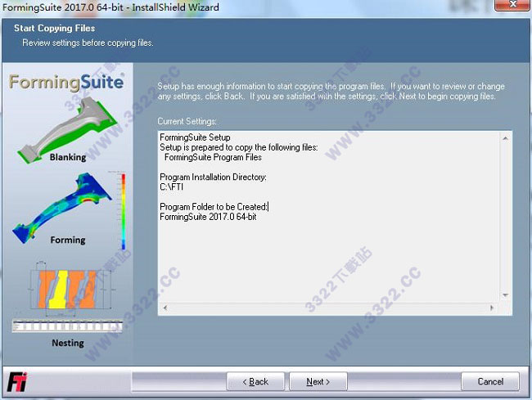Click the Next button to begin copying
The image size is (532, 400).
pos(318,382)
